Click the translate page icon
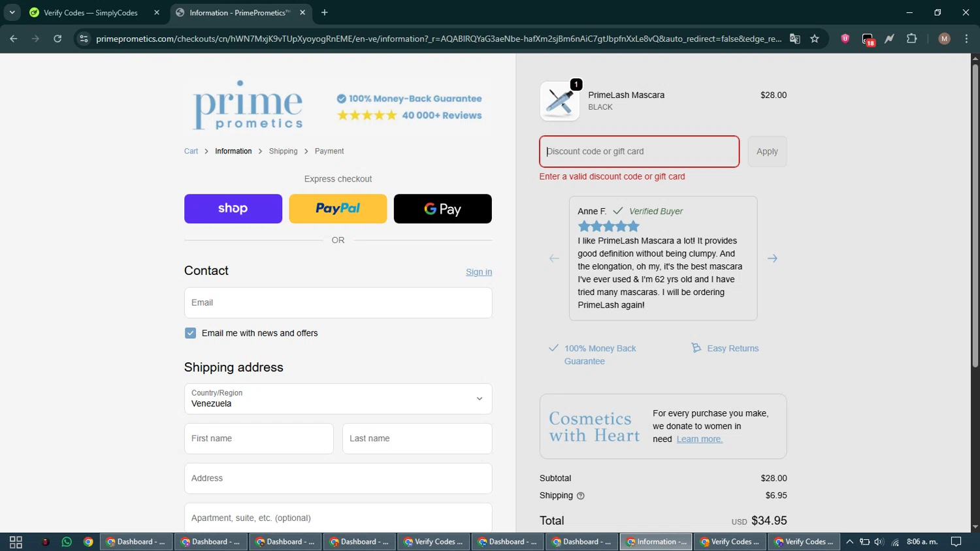The width and height of the screenshot is (980, 551). pyautogui.click(x=794, y=39)
